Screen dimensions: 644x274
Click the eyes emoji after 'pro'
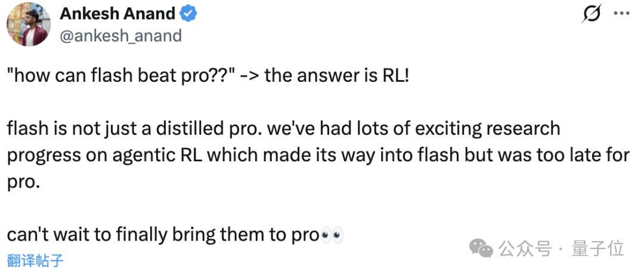click(x=332, y=235)
